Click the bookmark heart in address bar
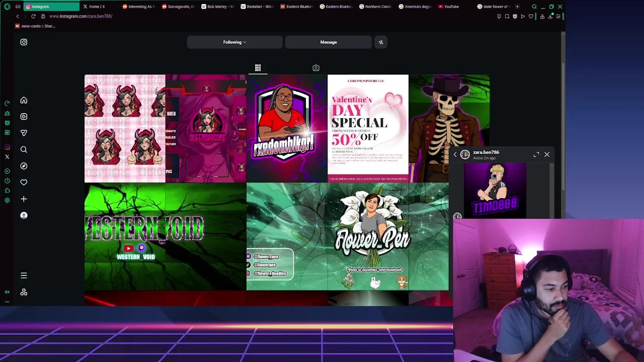 [531, 16]
